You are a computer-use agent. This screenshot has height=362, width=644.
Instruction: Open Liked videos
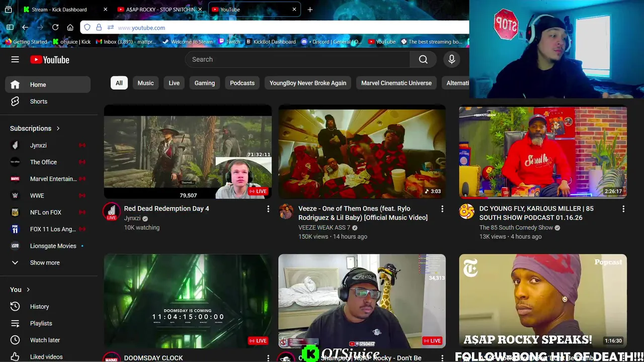coord(48,356)
